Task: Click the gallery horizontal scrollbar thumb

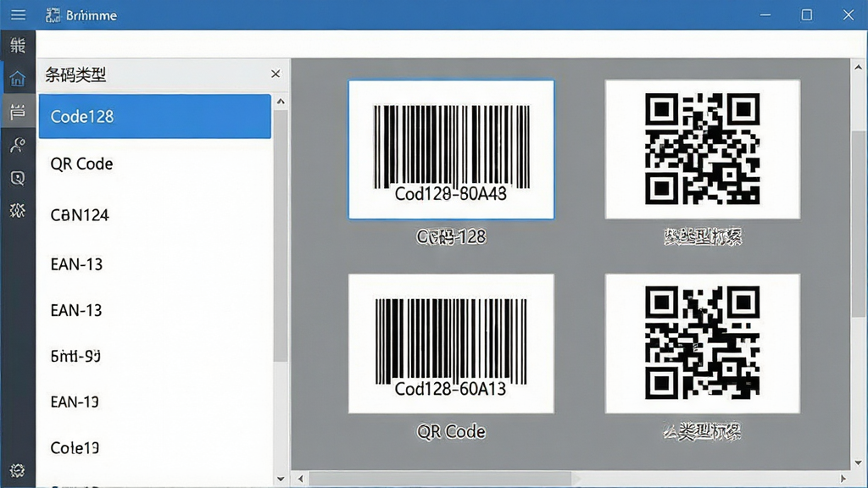Action: [440, 479]
